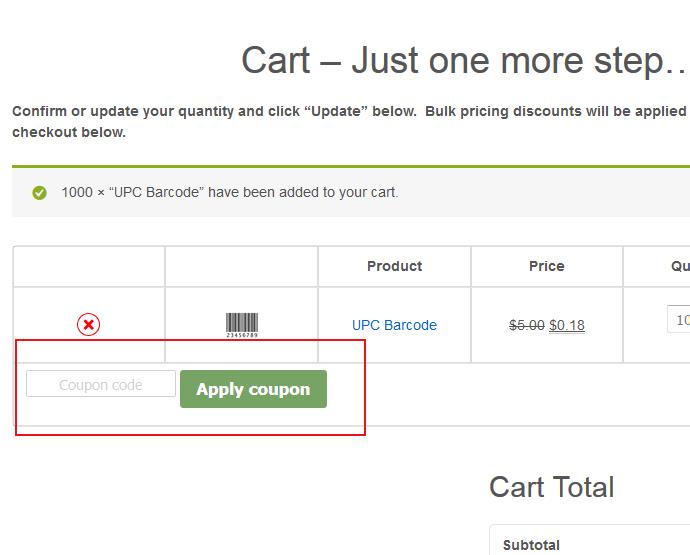Remove UPC Barcode item with red X

(x=89, y=324)
